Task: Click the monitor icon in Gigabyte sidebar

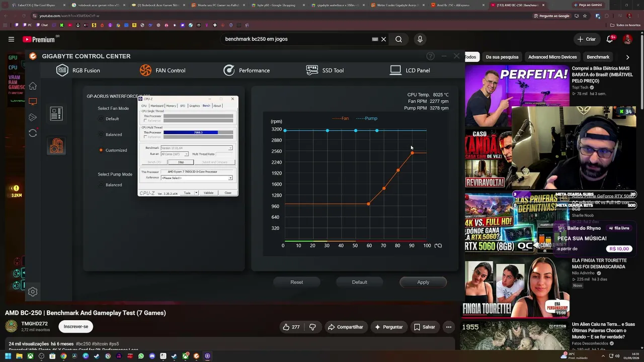Action: pos(33,102)
